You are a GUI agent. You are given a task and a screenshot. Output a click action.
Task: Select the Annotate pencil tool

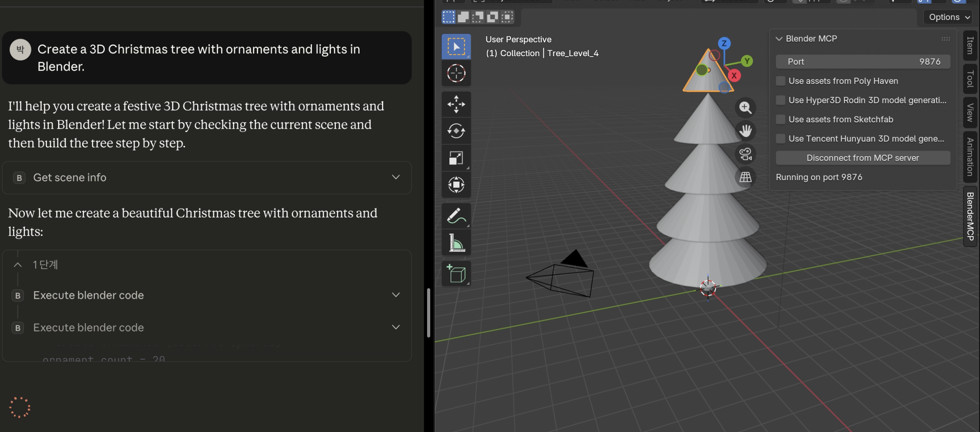pos(456,216)
